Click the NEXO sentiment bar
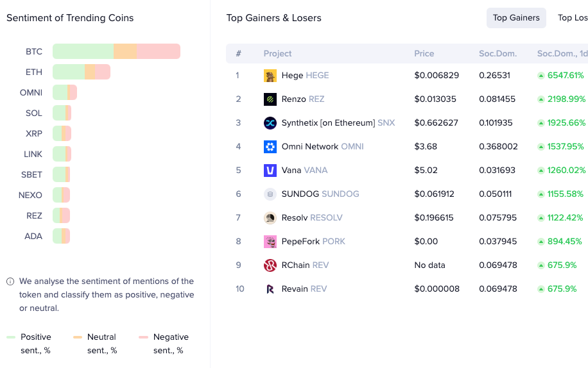The height and width of the screenshot is (368, 588). [x=62, y=195]
